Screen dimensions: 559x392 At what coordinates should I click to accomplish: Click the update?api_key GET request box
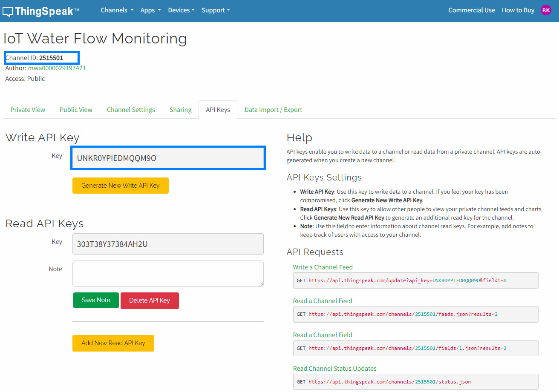416,280
